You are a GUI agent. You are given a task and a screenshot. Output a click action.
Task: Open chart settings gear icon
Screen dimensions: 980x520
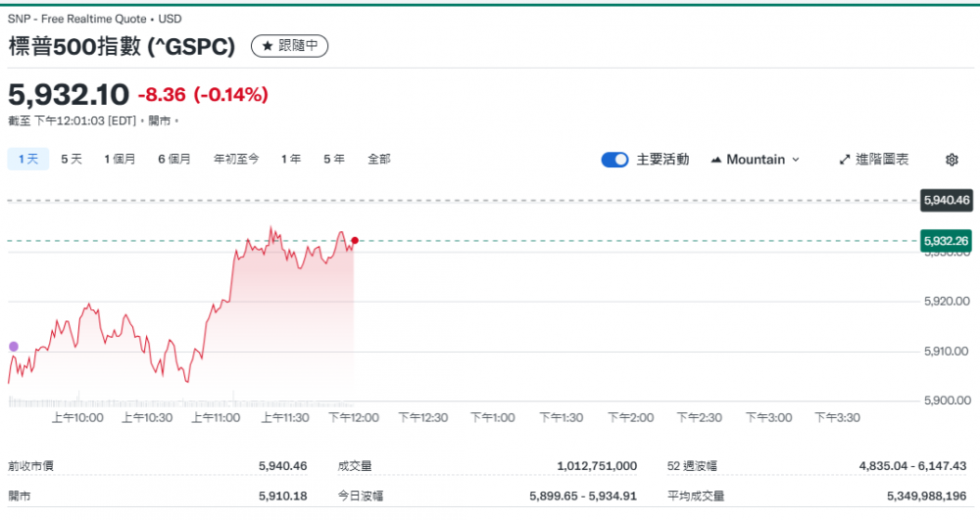coord(951,160)
